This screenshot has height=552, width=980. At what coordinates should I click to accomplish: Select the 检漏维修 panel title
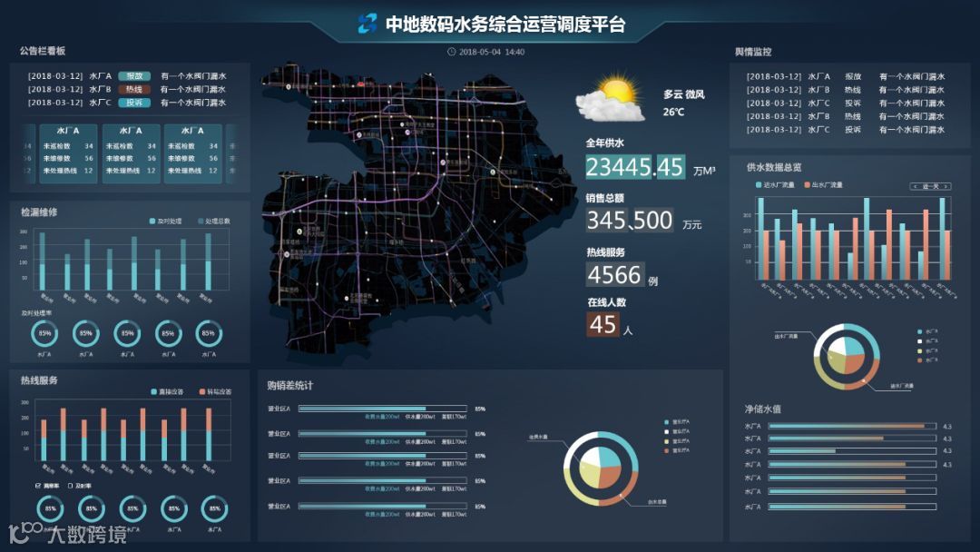(x=39, y=212)
